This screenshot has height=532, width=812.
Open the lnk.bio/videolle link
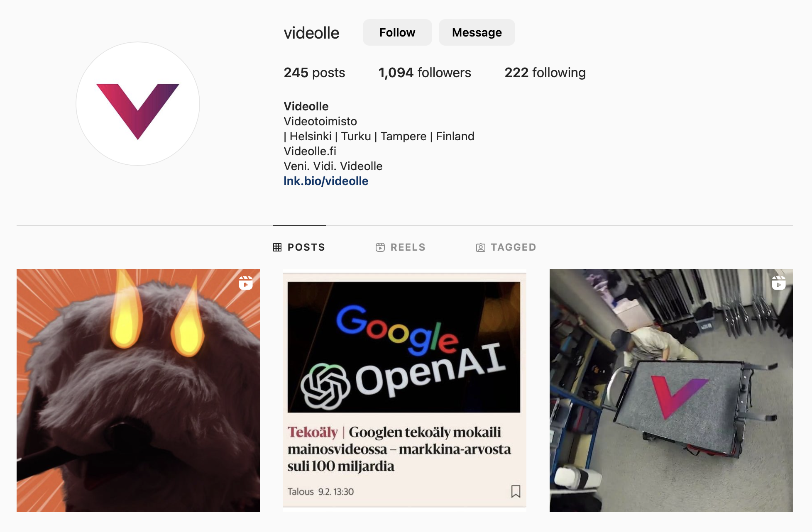click(326, 181)
